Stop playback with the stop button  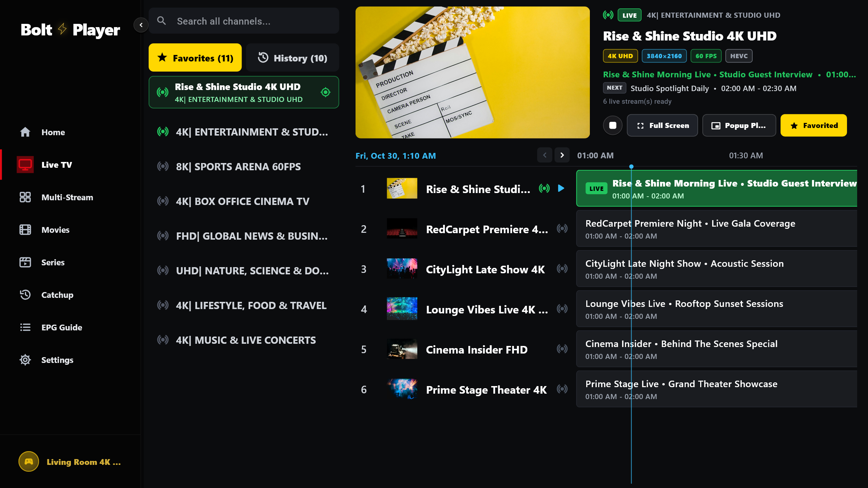point(613,125)
